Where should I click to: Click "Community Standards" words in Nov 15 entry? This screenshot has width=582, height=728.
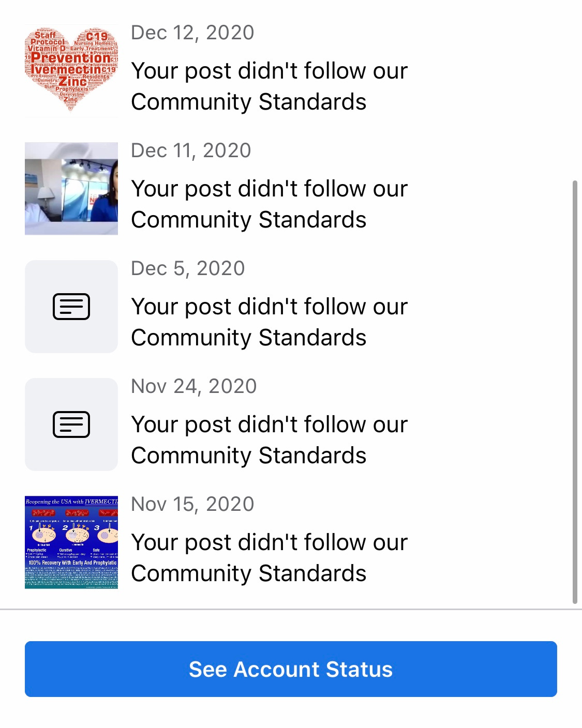pyautogui.click(x=249, y=573)
